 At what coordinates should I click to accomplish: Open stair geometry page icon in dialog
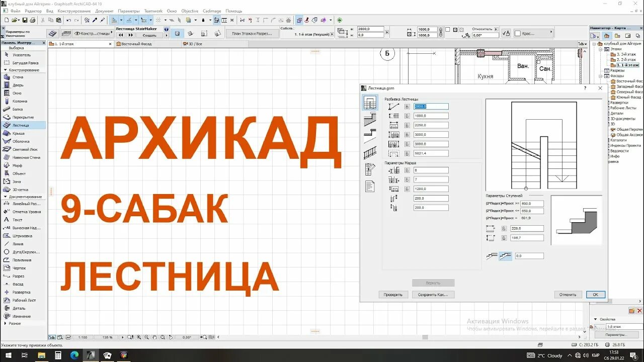[370, 103]
